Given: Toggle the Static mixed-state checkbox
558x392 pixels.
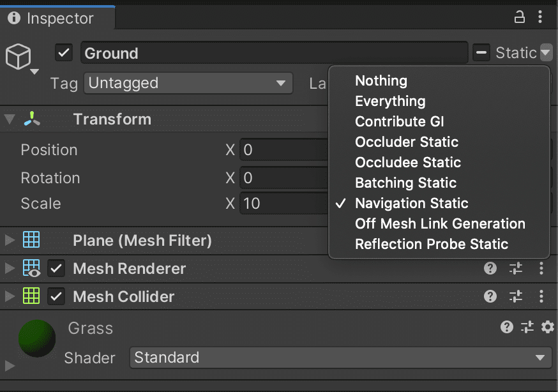Looking at the screenshot, I should (481, 52).
